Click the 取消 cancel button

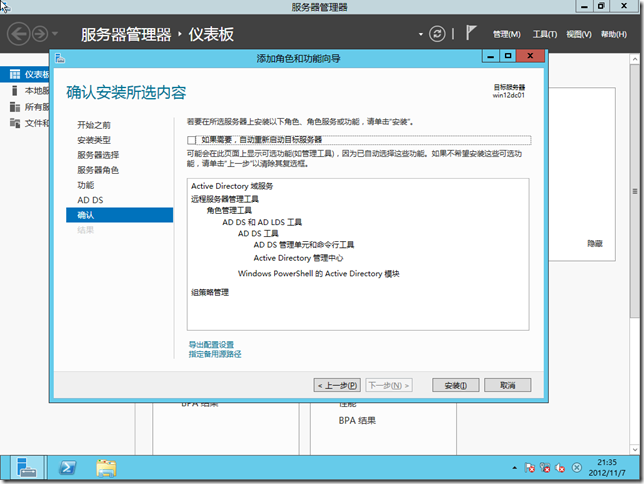coord(508,385)
